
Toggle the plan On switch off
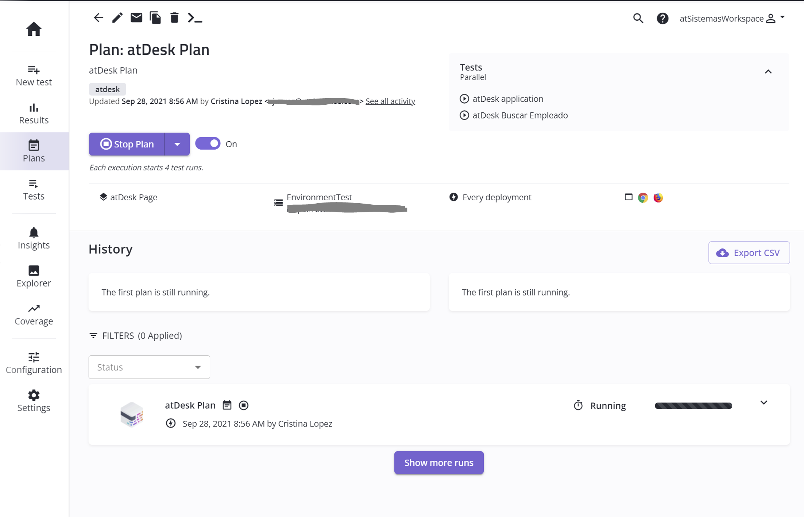pyautogui.click(x=208, y=144)
